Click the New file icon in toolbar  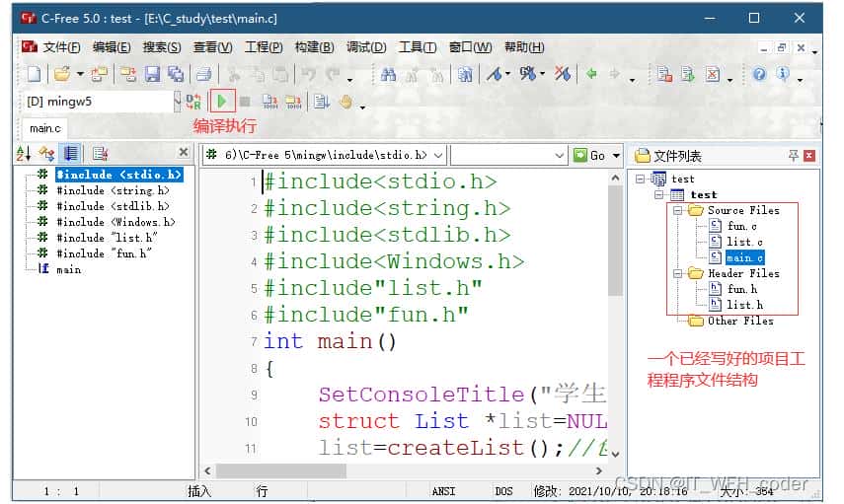pyautogui.click(x=34, y=74)
